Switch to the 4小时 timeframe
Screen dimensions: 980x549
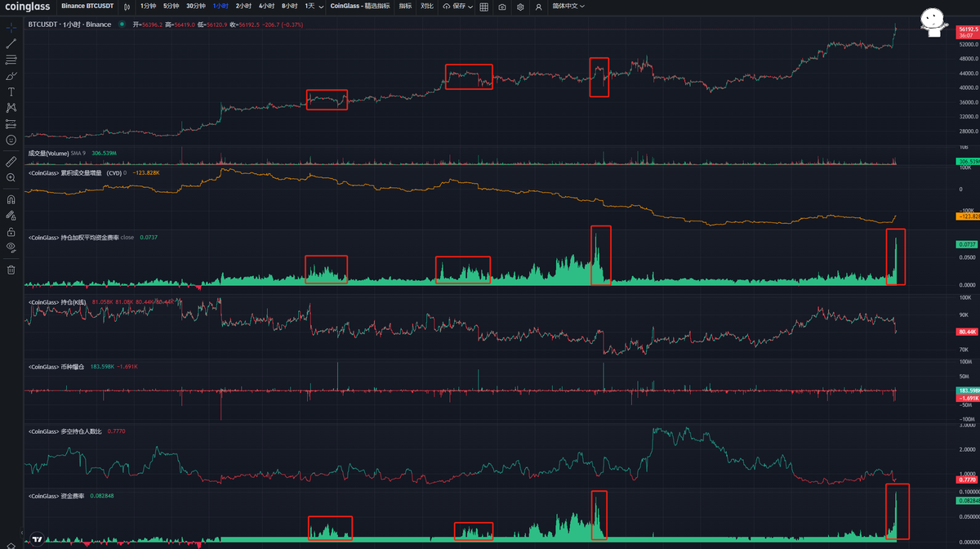coord(266,7)
